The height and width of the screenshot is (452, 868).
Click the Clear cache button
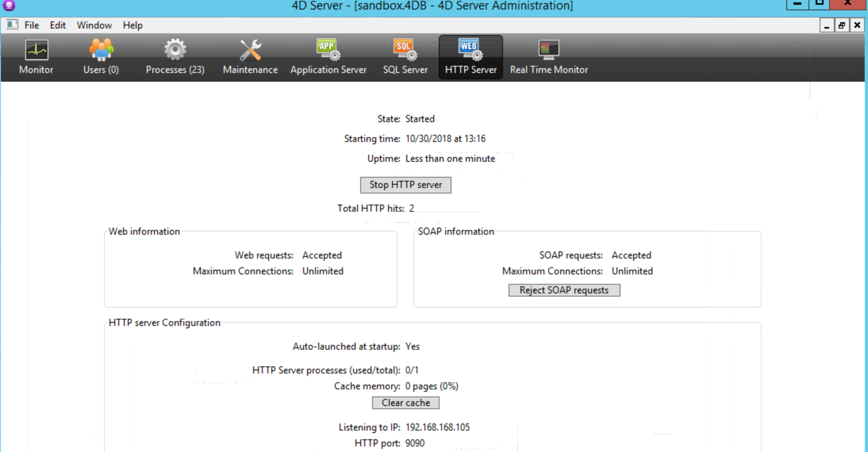pos(405,403)
